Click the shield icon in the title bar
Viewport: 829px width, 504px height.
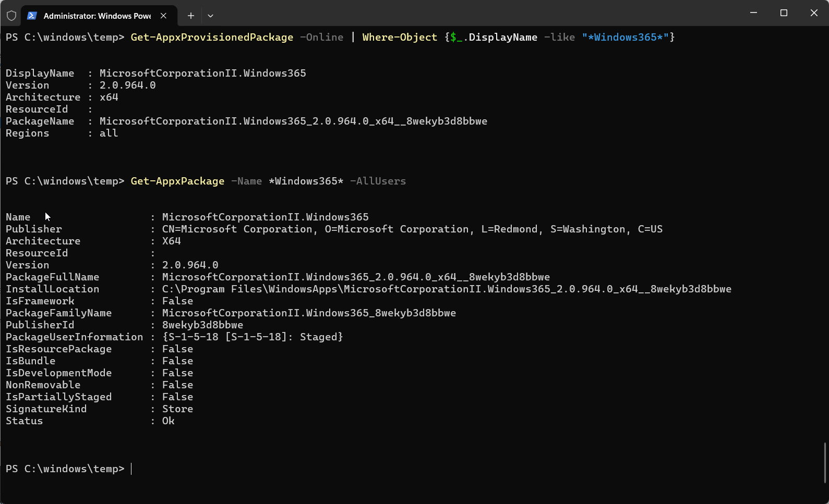pos(11,16)
